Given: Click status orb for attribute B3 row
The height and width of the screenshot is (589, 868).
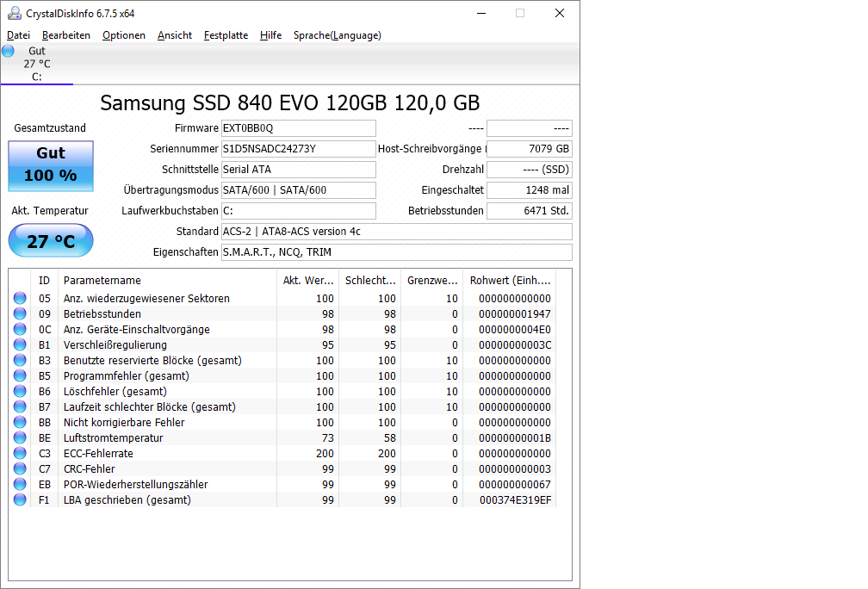Looking at the screenshot, I should [x=20, y=360].
